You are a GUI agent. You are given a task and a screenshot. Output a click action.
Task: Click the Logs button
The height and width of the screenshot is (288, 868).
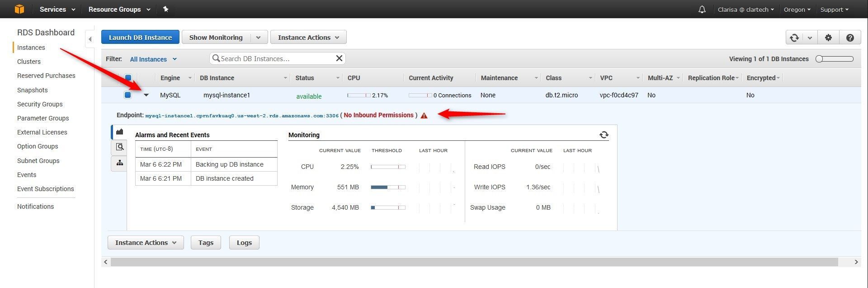click(x=244, y=243)
